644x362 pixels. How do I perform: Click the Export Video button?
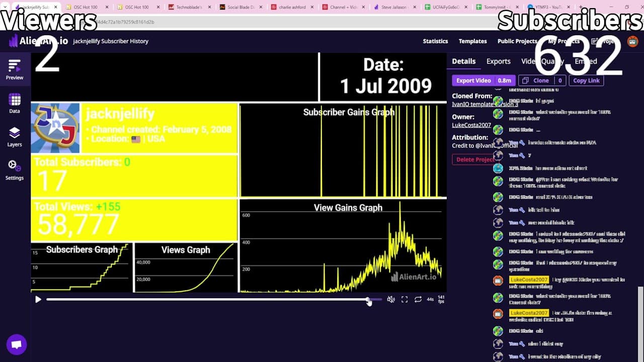(483, 80)
